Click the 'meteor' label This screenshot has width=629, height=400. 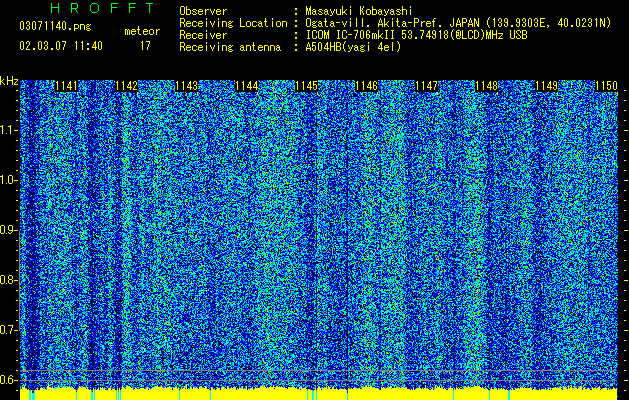(142, 31)
